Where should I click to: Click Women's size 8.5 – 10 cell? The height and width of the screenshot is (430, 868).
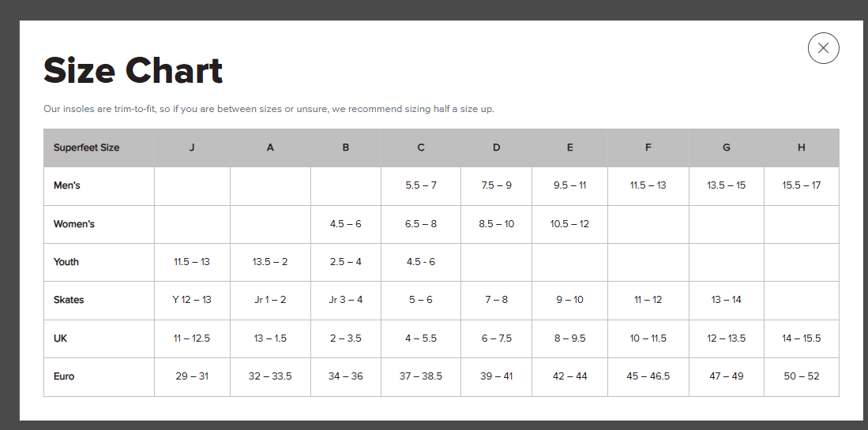coord(497,224)
